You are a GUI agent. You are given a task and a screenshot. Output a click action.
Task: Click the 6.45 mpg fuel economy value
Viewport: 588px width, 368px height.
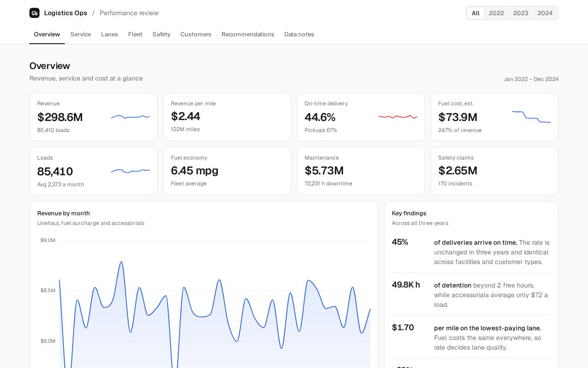pos(195,171)
